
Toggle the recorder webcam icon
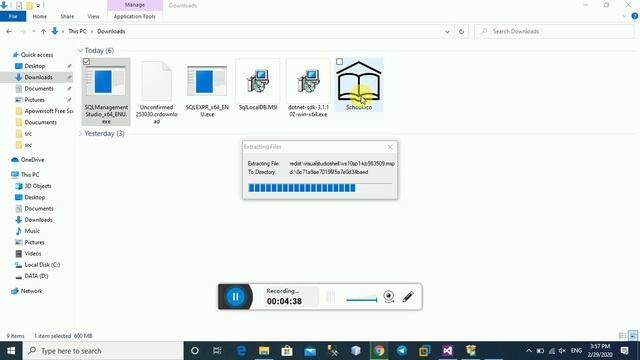pos(389,296)
